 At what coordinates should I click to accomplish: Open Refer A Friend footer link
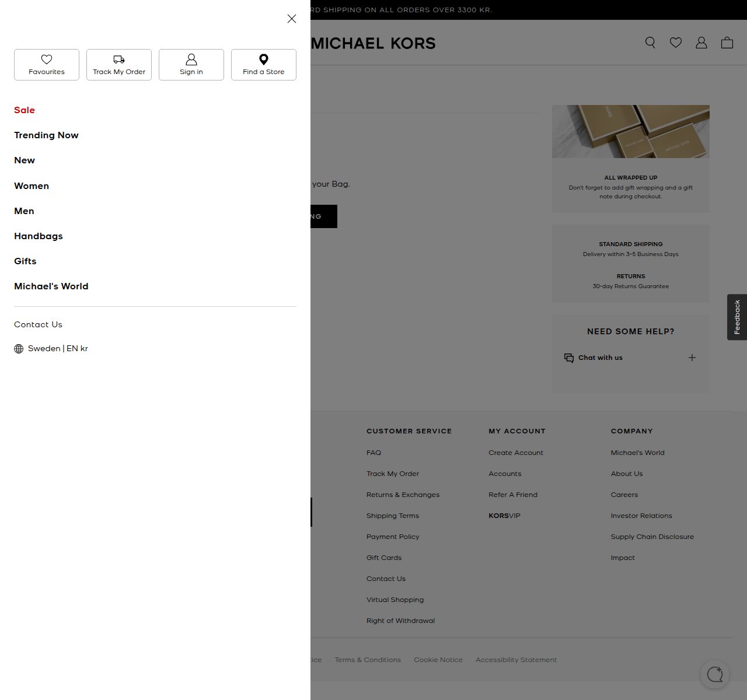coord(513,495)
